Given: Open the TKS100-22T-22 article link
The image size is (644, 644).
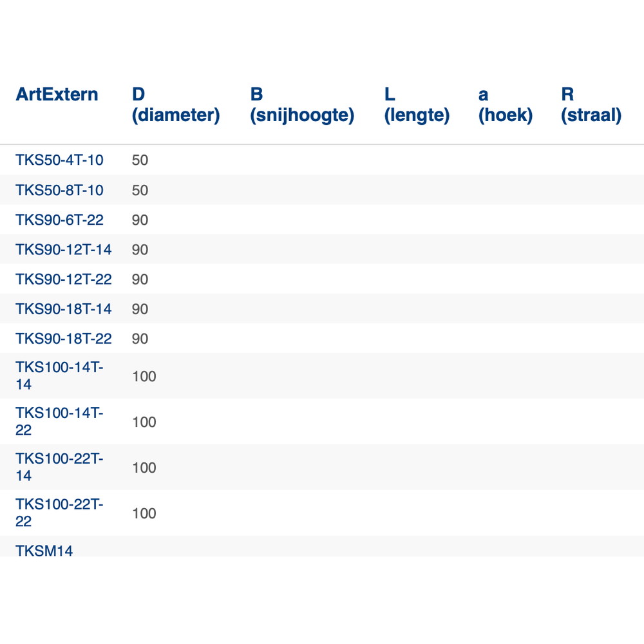Looking at the screenshot, I should tap(59, 513).
